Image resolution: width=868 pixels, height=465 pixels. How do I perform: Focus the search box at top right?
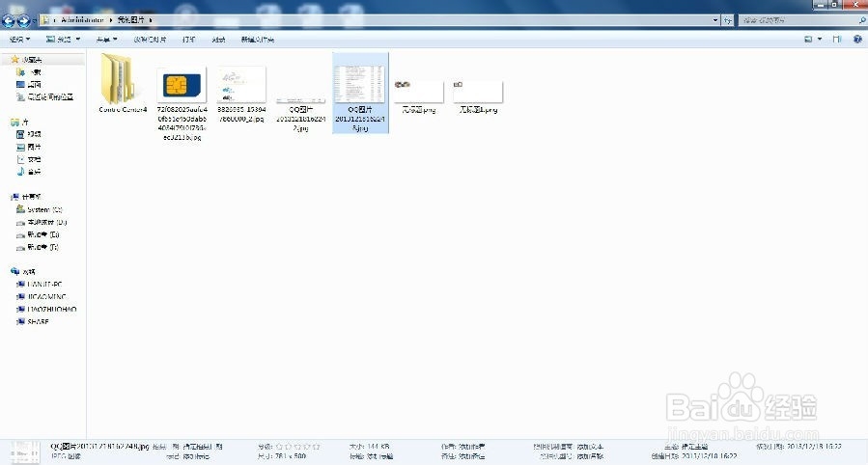[x=801, y=20]
